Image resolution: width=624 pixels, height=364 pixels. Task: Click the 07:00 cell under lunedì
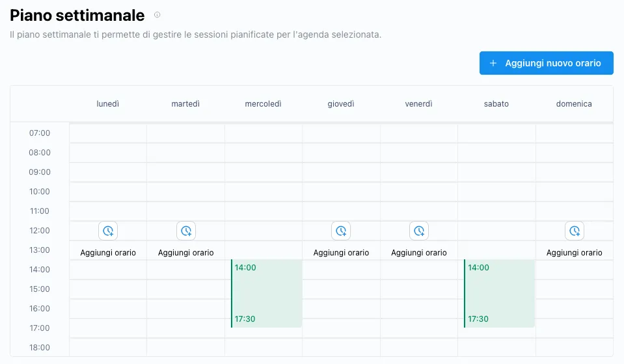click(x=108, y=133)
